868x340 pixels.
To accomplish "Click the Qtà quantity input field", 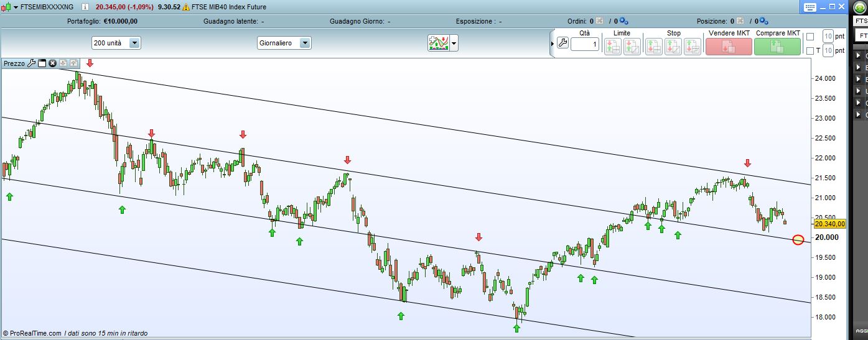I will [585, 45].
